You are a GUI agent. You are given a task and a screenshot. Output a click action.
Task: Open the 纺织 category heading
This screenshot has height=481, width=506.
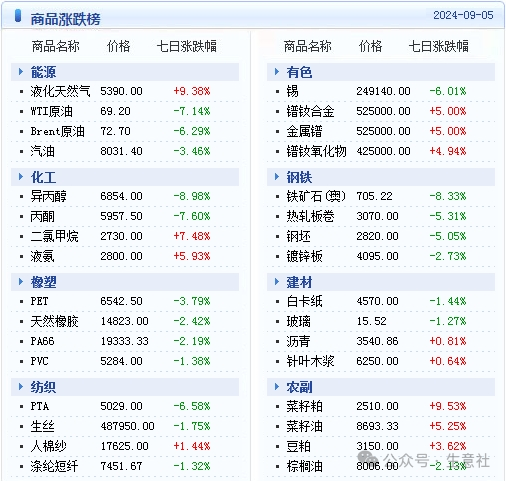coord(43,387)
